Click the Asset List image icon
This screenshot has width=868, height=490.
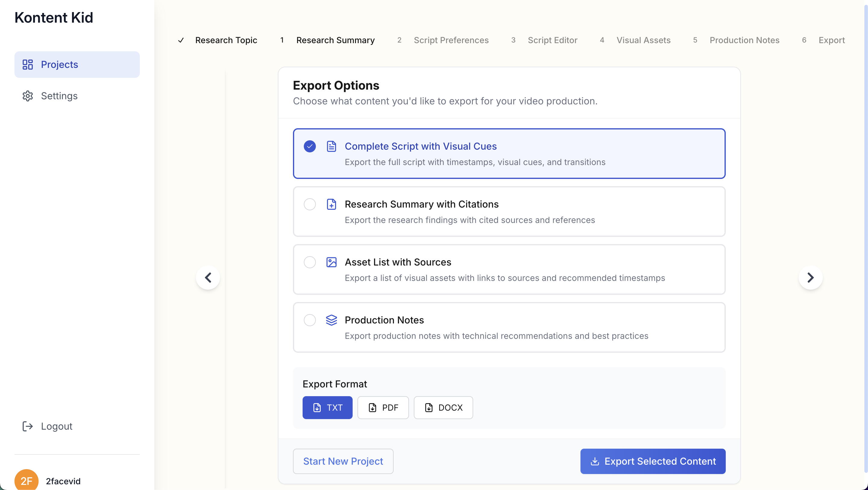click(331, 262)
